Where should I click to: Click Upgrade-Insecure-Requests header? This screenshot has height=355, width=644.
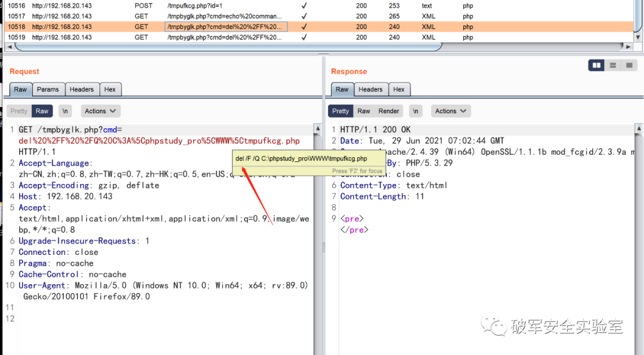(x=84, y=241)
